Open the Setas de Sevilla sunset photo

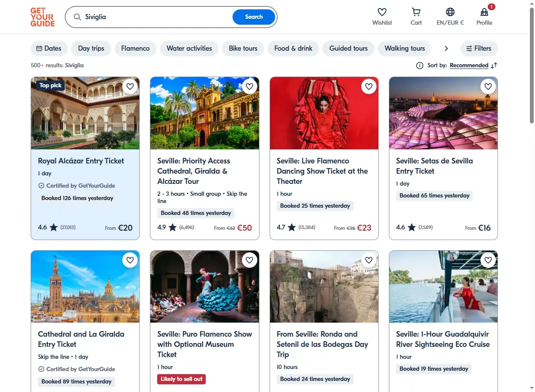click(x=443, y=113)
